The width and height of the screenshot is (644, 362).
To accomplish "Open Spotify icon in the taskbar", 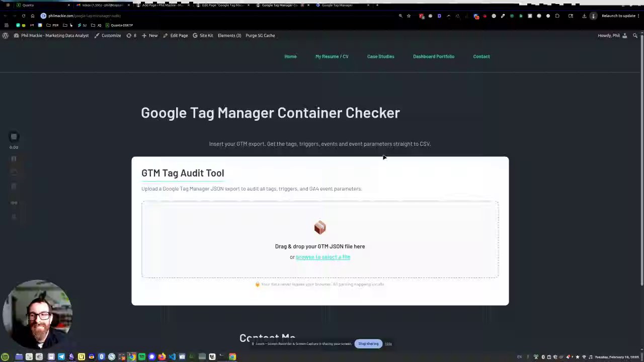I will coord(142,357).
